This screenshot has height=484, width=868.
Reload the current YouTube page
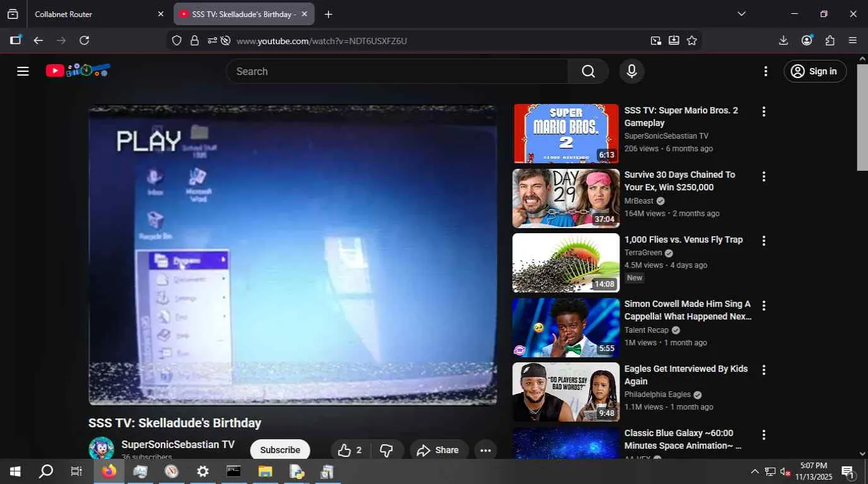[x=84, y=40]
